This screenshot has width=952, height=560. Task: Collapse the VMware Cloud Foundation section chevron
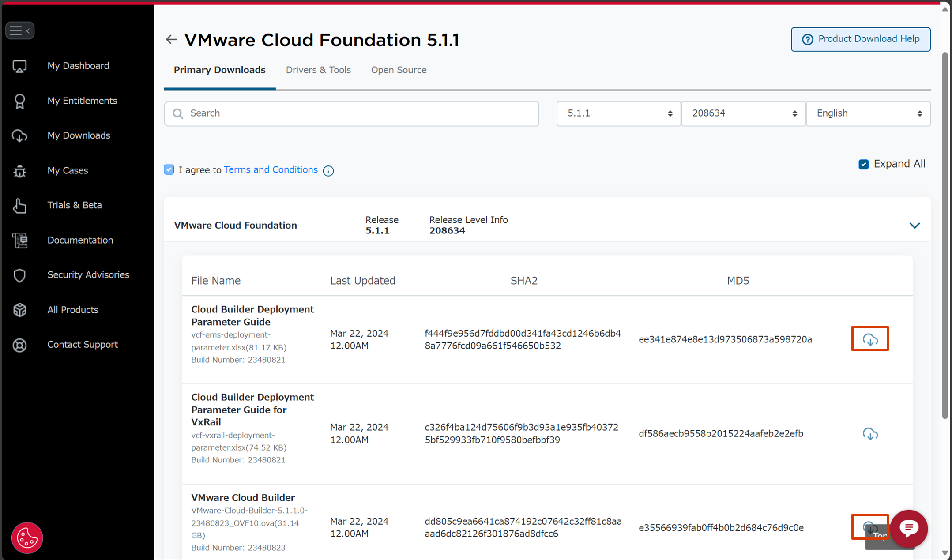pos(914,226)
